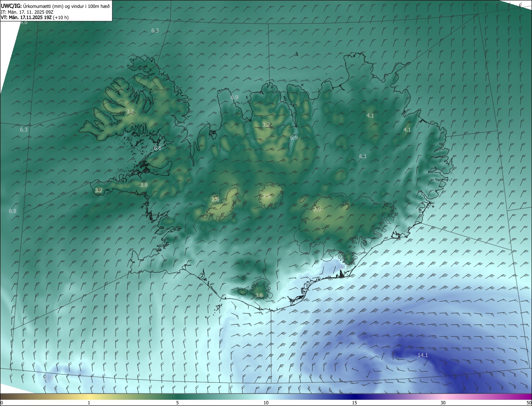Click the colorbar tick label 15
The height and width of the screenshot is (406, 532).
[x=355, y=403]
